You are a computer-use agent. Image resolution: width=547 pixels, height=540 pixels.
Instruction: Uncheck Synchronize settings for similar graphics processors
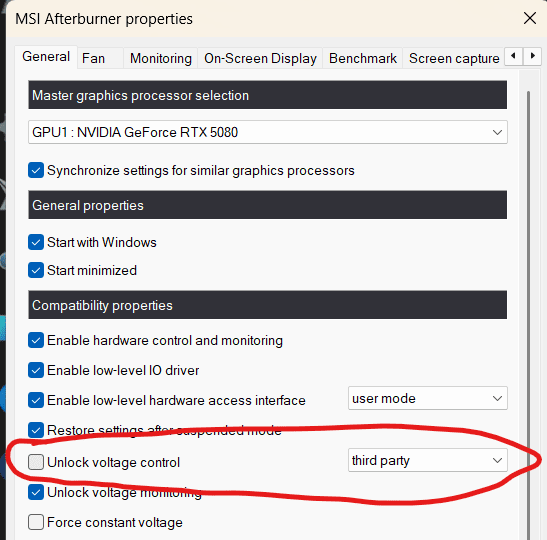point(36,170)
